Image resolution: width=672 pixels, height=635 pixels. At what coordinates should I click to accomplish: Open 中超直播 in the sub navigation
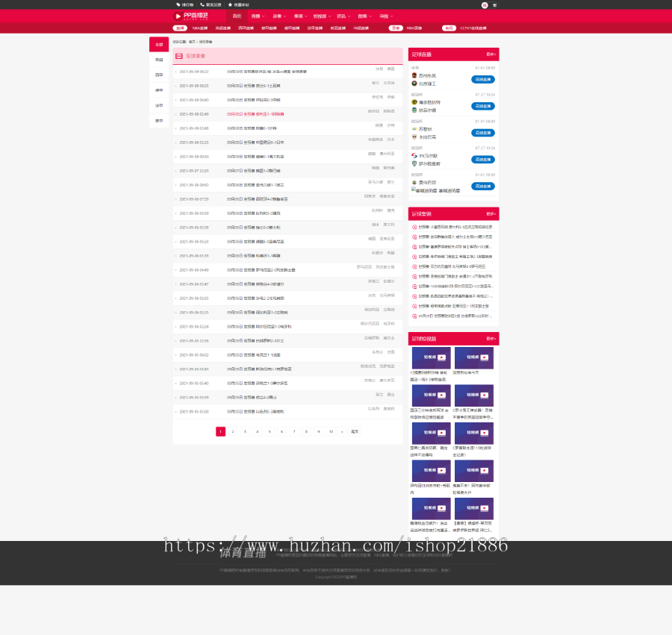[x=361, y=28]
